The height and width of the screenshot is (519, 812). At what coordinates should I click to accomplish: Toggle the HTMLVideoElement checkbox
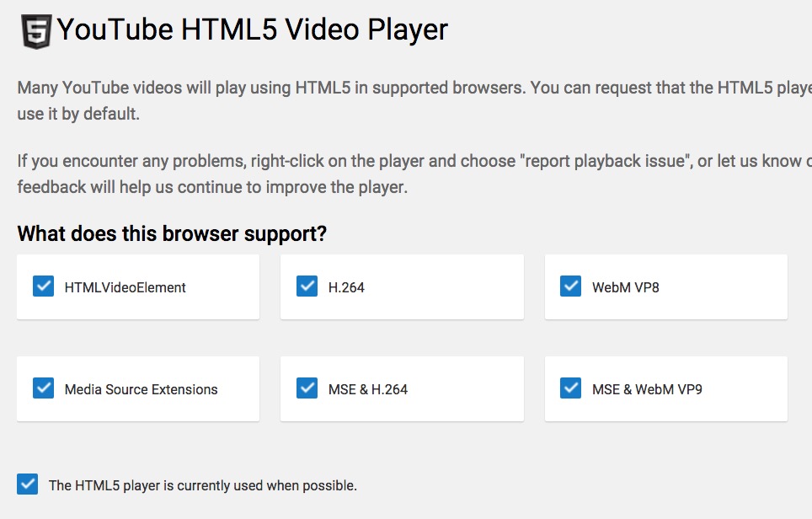point(43,286)
